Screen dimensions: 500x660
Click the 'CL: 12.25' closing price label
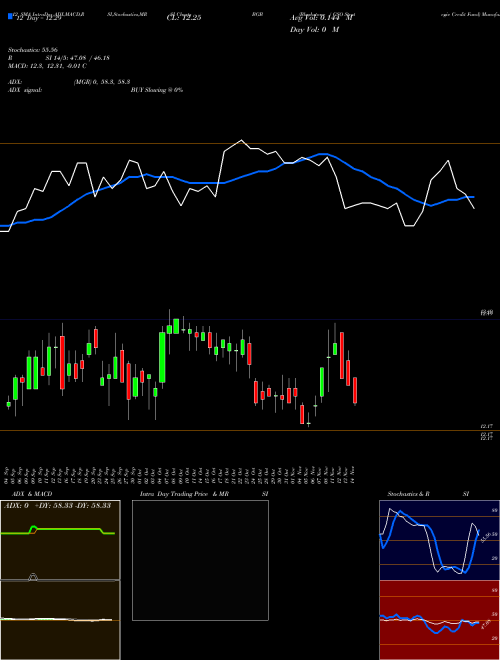point(184,18)
